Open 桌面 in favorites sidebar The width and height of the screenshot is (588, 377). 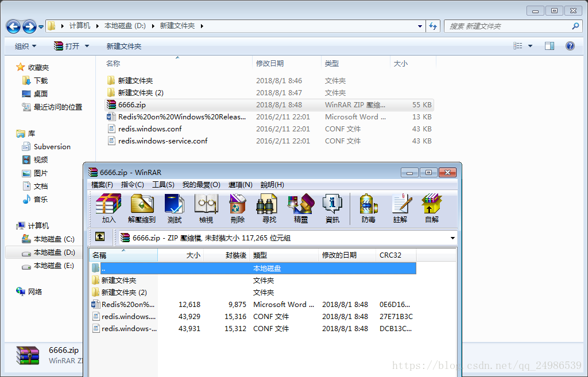pos(35,94)
